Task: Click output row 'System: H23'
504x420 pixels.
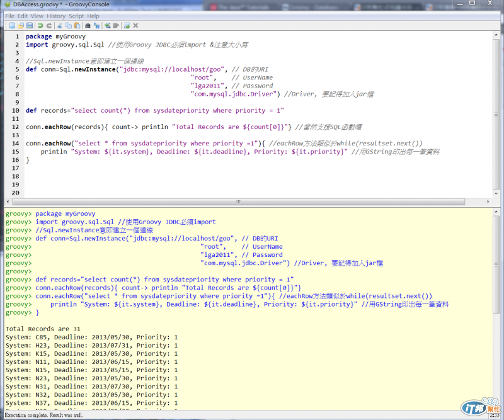Action: click(x=91, y=346)
